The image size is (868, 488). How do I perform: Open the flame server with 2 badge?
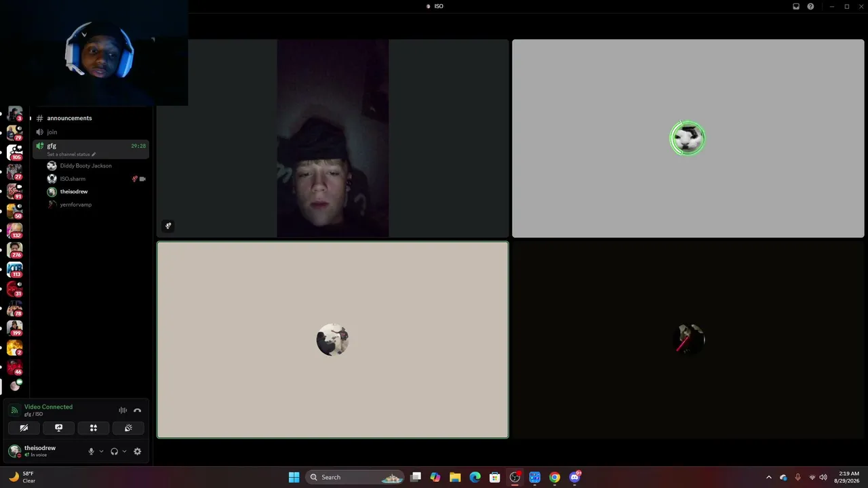click(x=14, y=348)
